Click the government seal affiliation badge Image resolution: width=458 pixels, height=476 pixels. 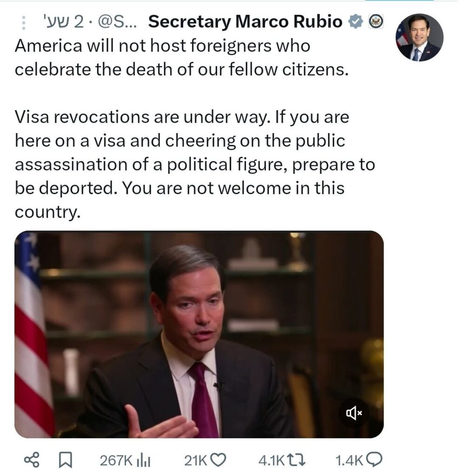pos(376,22)
